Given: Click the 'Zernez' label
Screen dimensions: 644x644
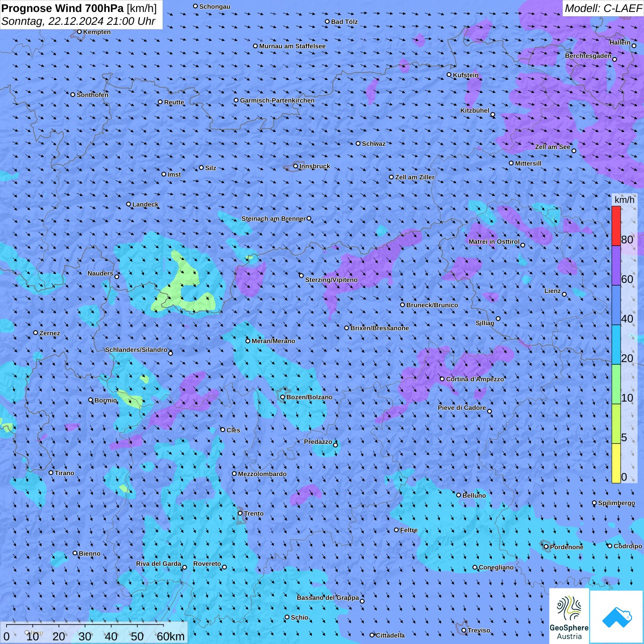Looking at the screenshot, I should (x=50, y=333).
